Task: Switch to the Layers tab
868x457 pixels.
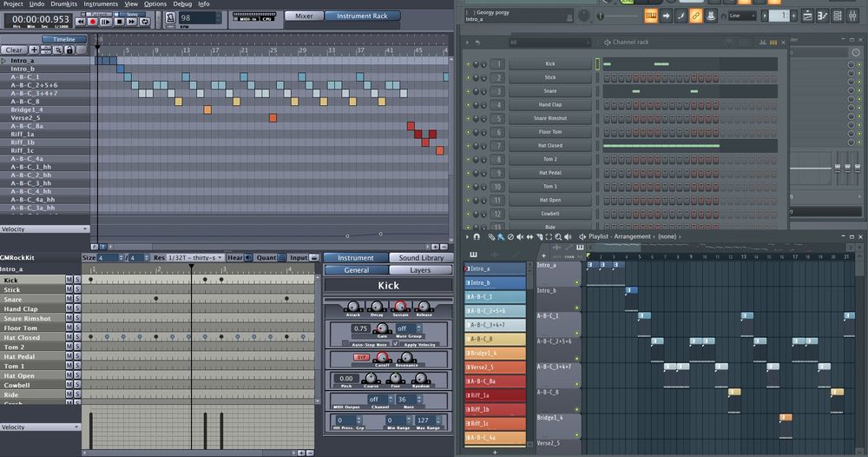Action: 420,270
